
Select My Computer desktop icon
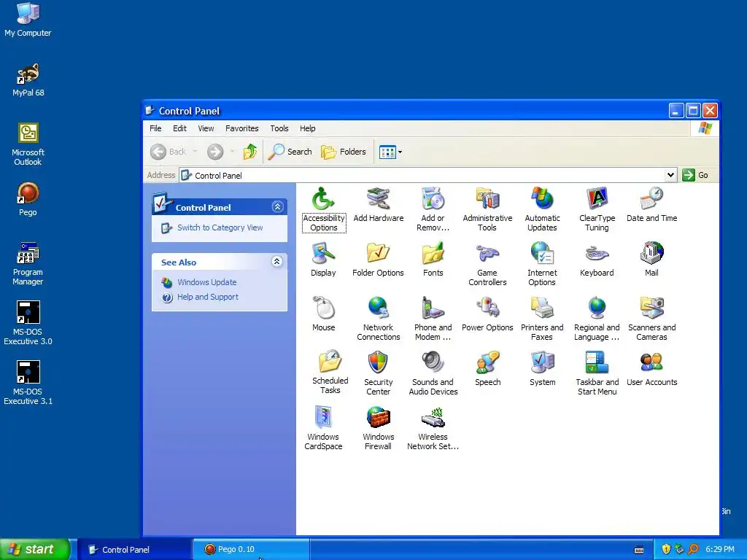(28, 20)
